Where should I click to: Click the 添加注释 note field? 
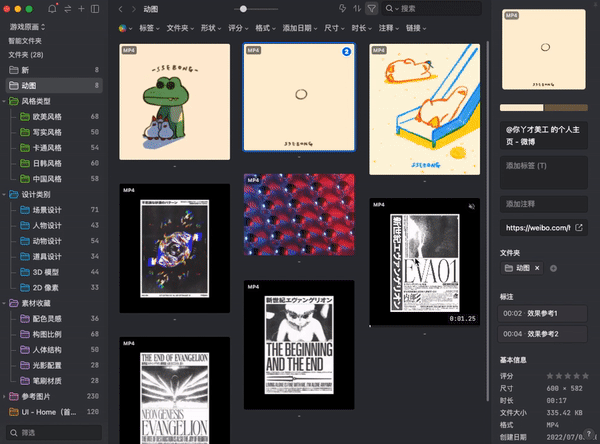[544, 204]
